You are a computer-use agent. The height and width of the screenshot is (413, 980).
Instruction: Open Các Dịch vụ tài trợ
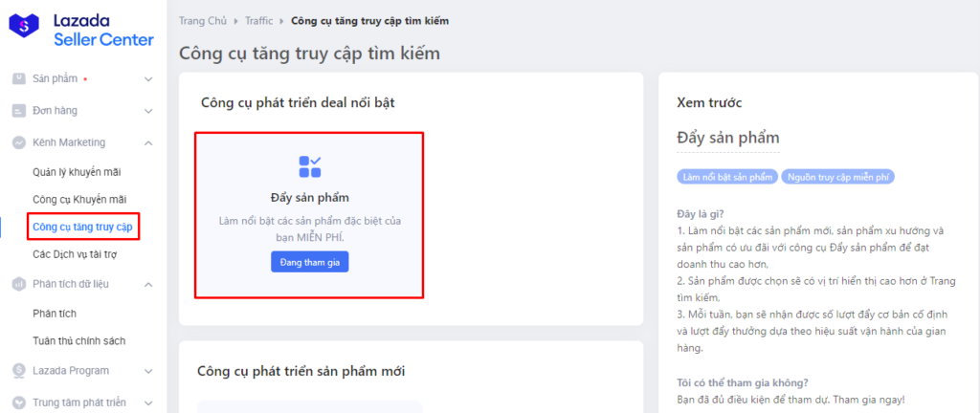(75, 255)
